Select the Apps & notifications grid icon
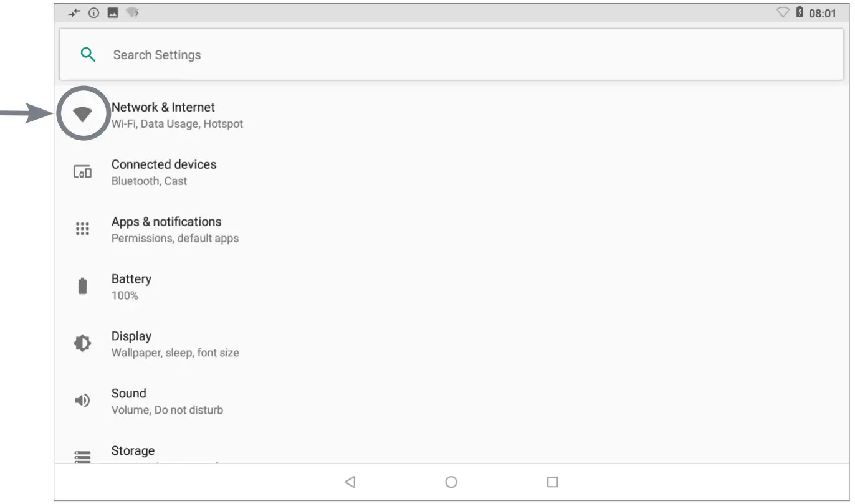The image size is (855, 504). pyautogui.click(x=83, y=229)
